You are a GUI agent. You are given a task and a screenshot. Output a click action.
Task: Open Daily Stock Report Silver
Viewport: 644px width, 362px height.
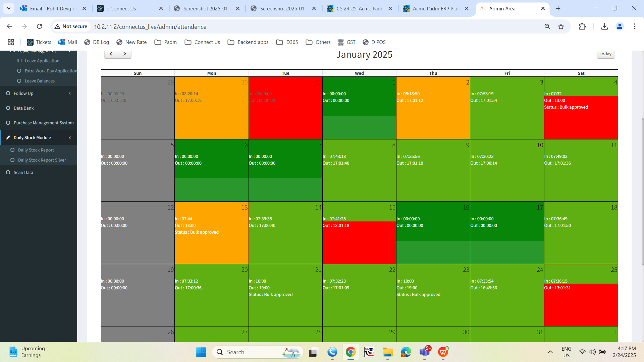point(42,160)
